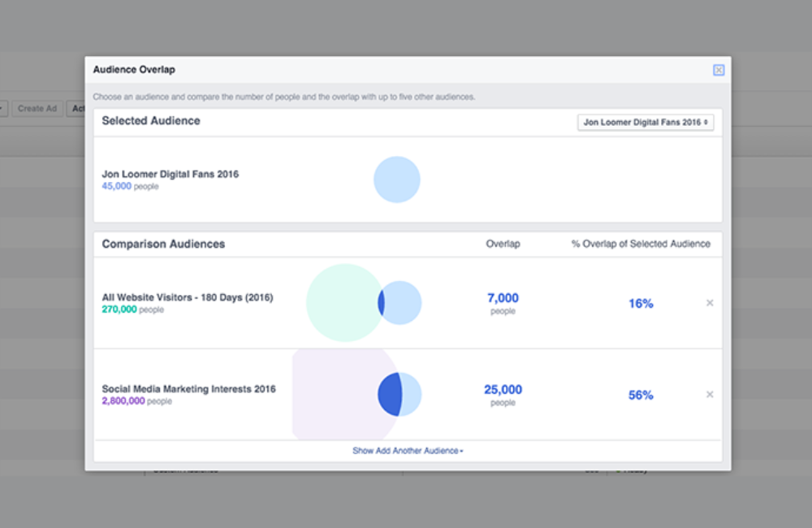Click the 16% overlap percentage
The image size is (812, 528).
pos(641,304)
